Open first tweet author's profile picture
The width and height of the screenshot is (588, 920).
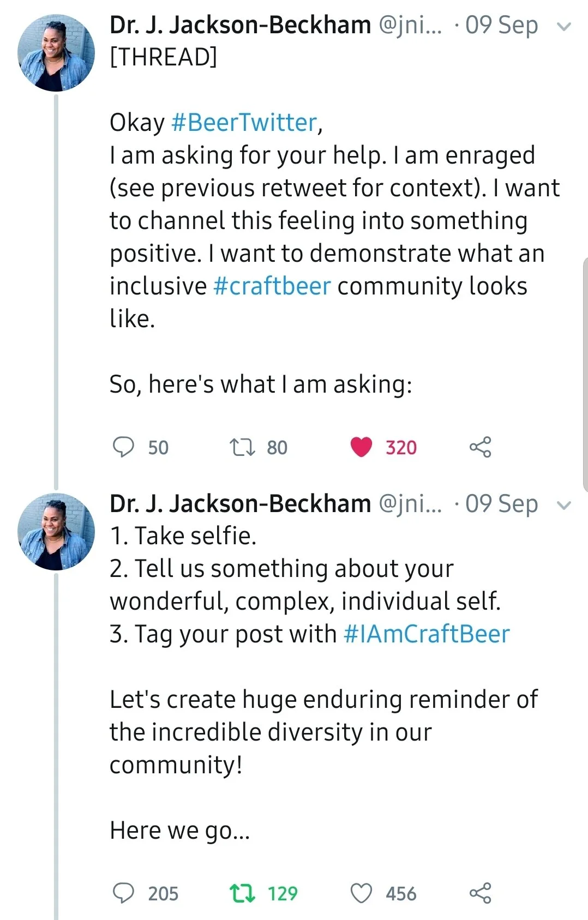pos(56,53)
